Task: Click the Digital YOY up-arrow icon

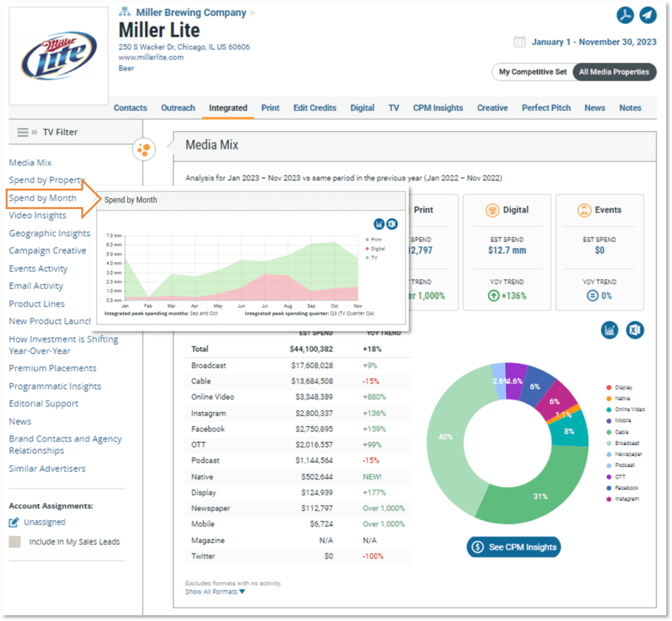Action: pos(493,296)
